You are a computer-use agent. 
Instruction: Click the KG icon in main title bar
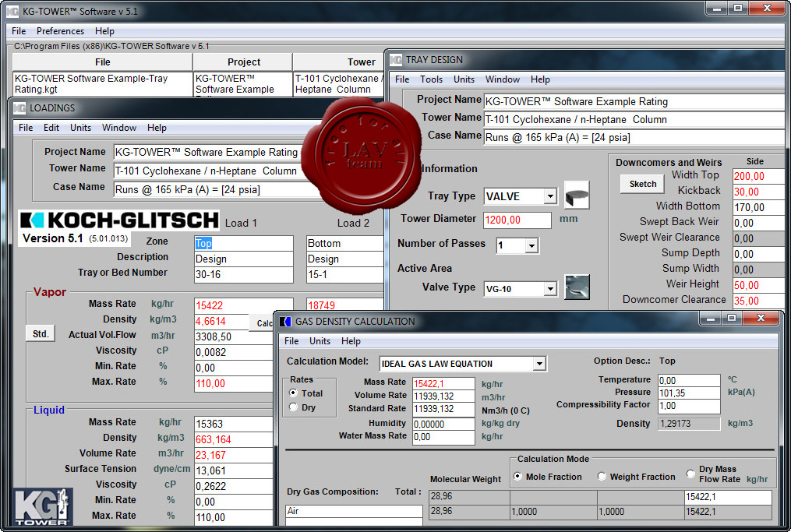[12, 11]
